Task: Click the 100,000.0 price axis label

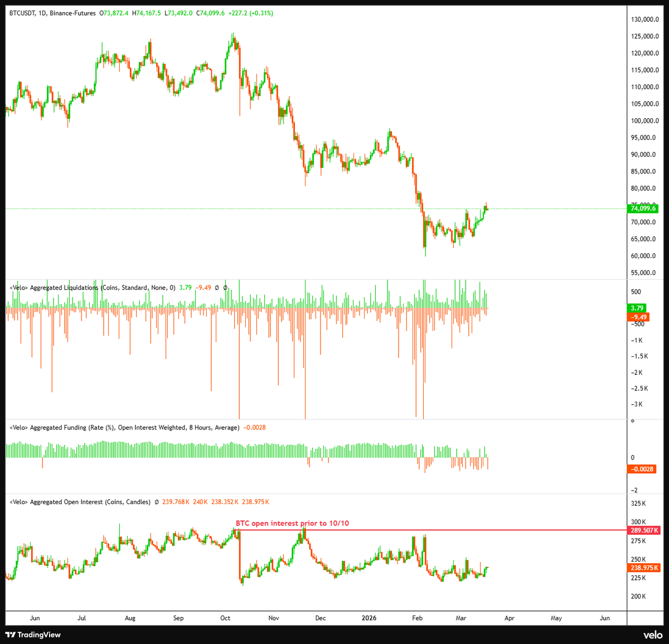Action: [x=645, y=121]
